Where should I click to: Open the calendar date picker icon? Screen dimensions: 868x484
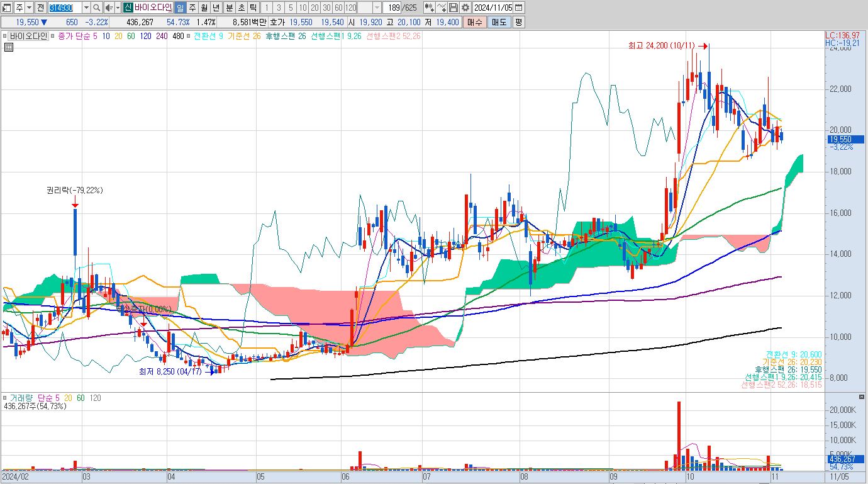tap(518, 8)
